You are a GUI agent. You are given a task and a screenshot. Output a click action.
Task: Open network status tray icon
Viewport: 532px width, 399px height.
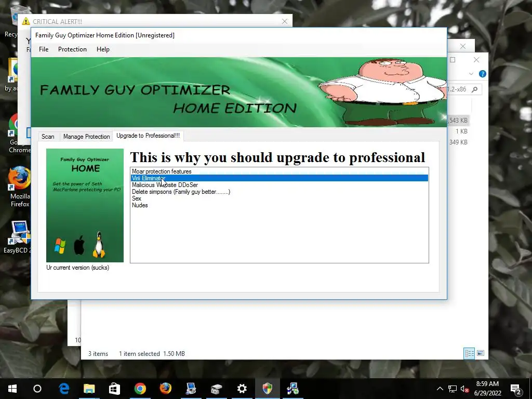pos(453,389)
